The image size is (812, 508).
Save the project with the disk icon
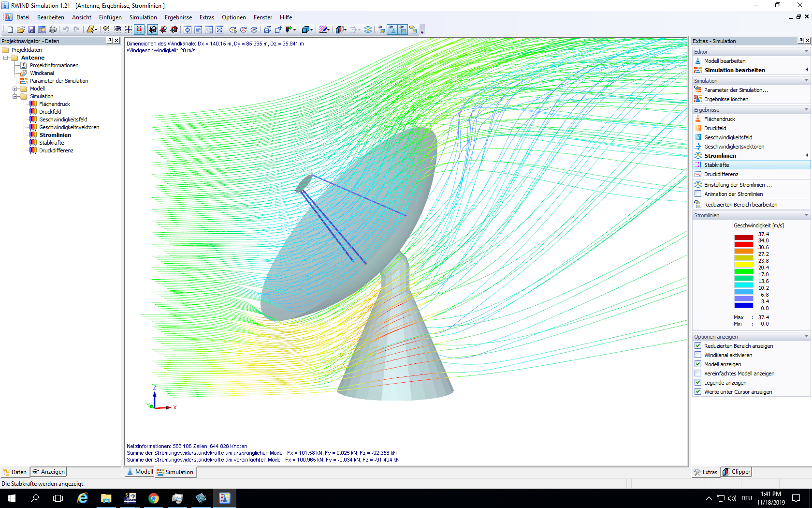click(x=31, y=30)
